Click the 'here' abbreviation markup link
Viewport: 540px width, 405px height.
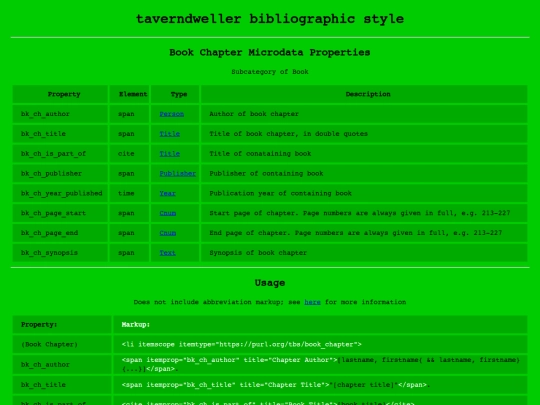coord(312,302)
